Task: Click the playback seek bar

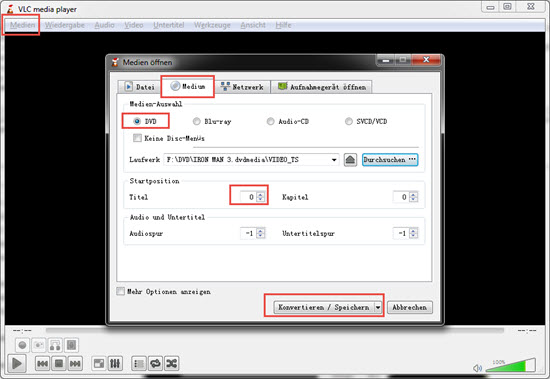Action: point(275,330)
